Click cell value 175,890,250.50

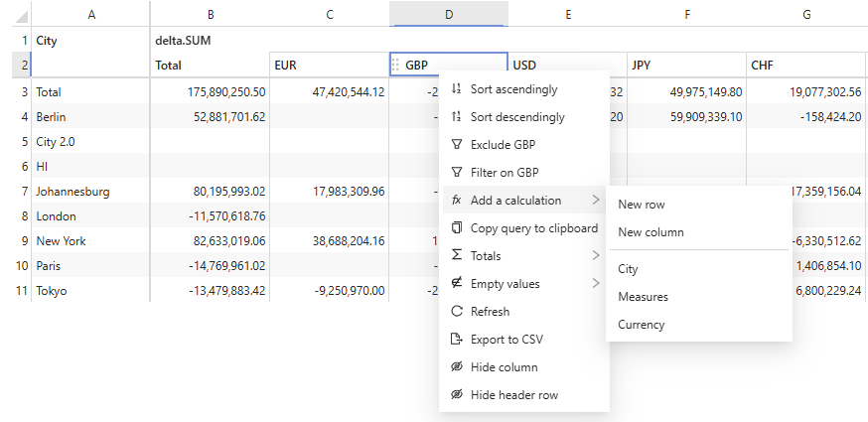pos(226,92)
